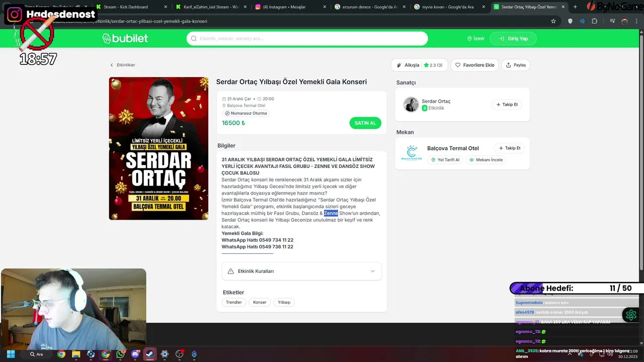The width and height of the screenshot is (644, 362).
Task: Follow Serdar Ortaç with Takip Et
Action: [x=507, y=105]
